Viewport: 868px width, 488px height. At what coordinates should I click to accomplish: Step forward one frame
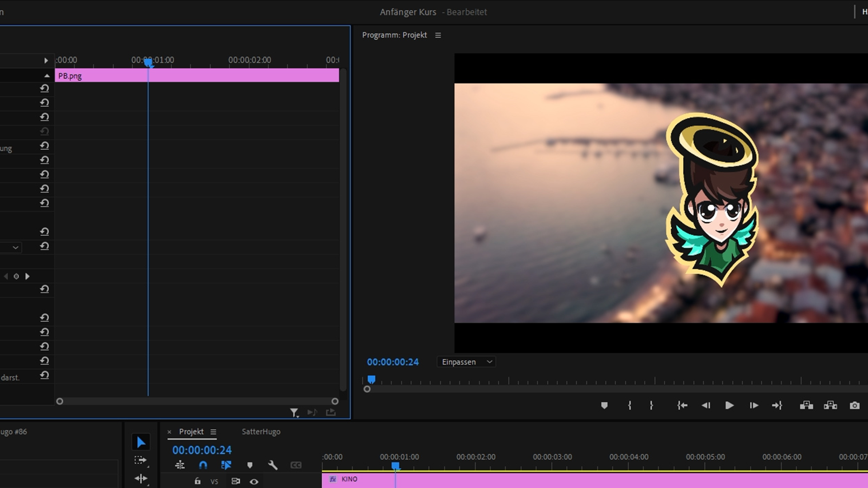pyautogui.click(x=754, y=405)
